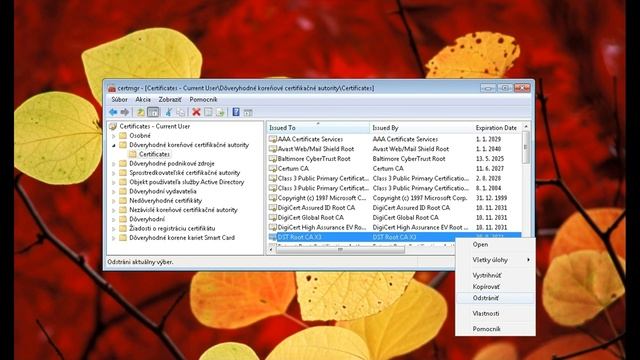
Task: Expand the Osobné tree node
Action: tap(114, 136)
